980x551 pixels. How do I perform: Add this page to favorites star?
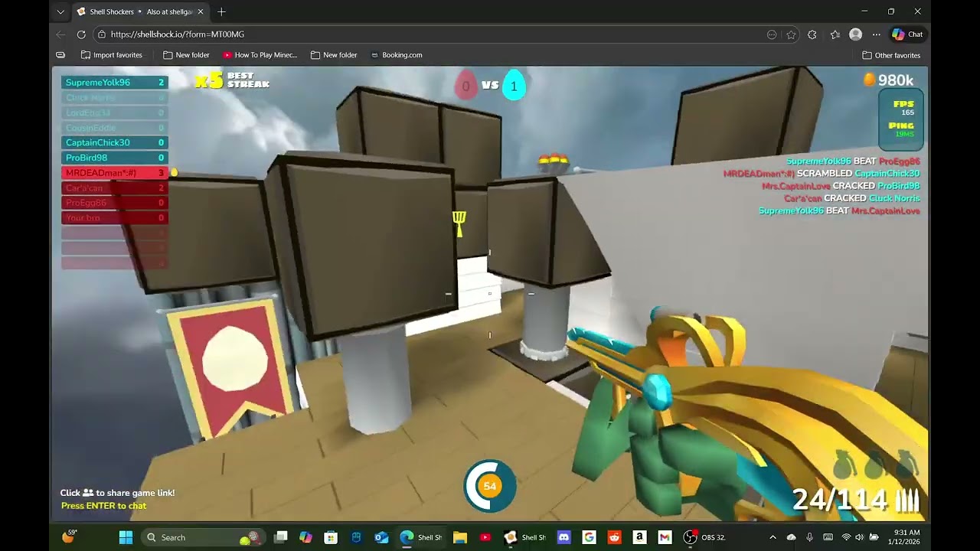click(791, 34)
